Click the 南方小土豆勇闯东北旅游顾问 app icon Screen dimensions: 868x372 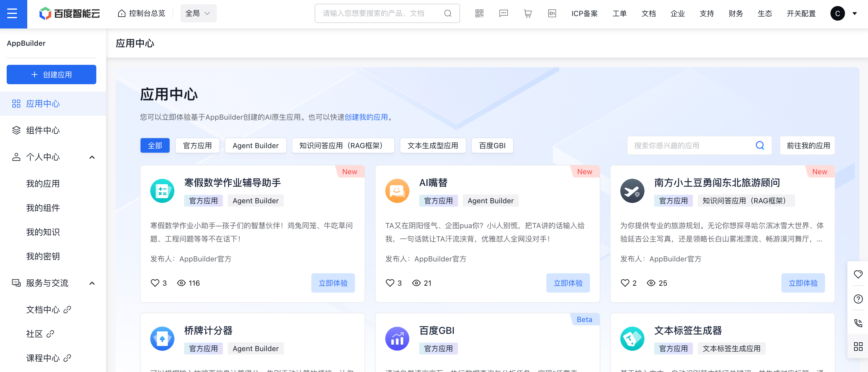(x=632, y=191)
